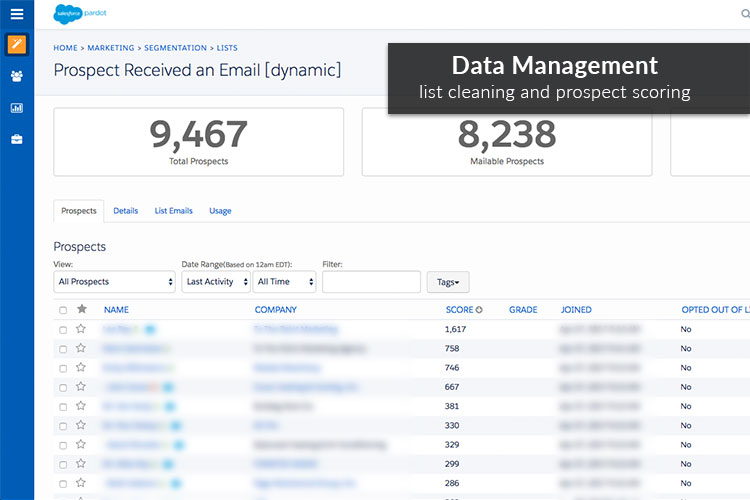The image size is (750, 500).
Task: Sort by the SCORE column header
Action: [459, 310]
